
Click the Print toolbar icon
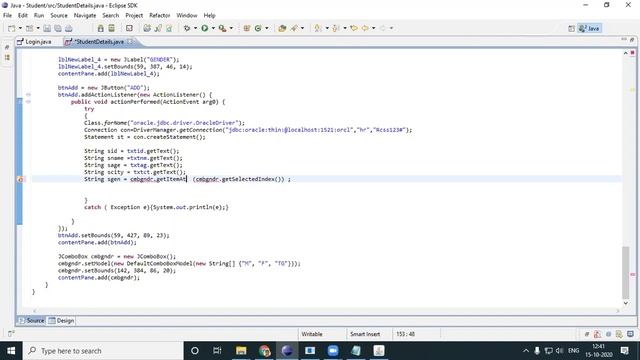point(69,28)
